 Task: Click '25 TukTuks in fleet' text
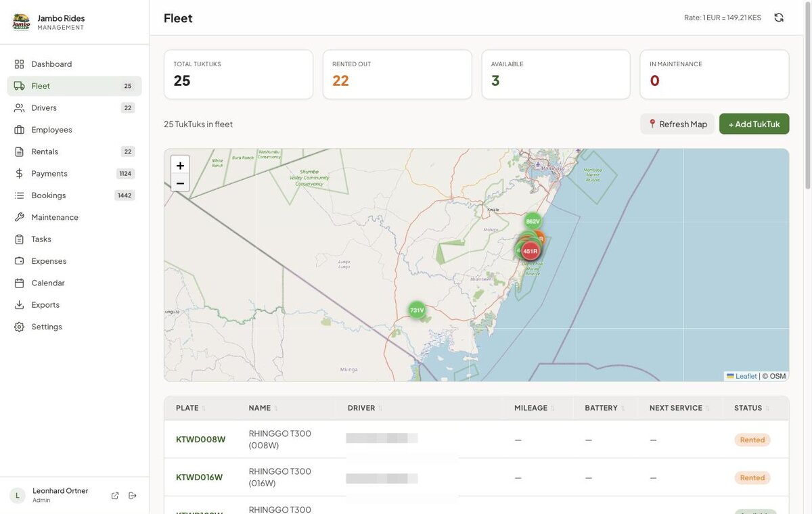tap(198, 124)
